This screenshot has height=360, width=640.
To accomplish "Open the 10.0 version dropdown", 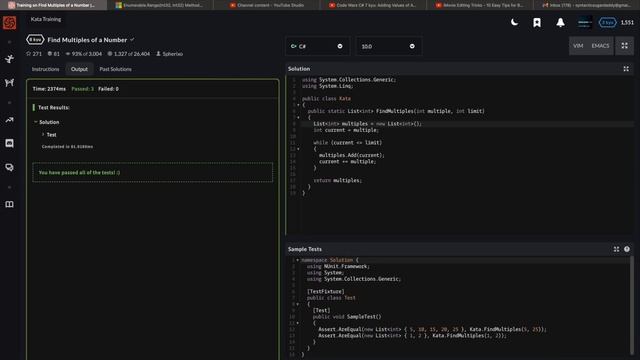I will click(389, 46).
